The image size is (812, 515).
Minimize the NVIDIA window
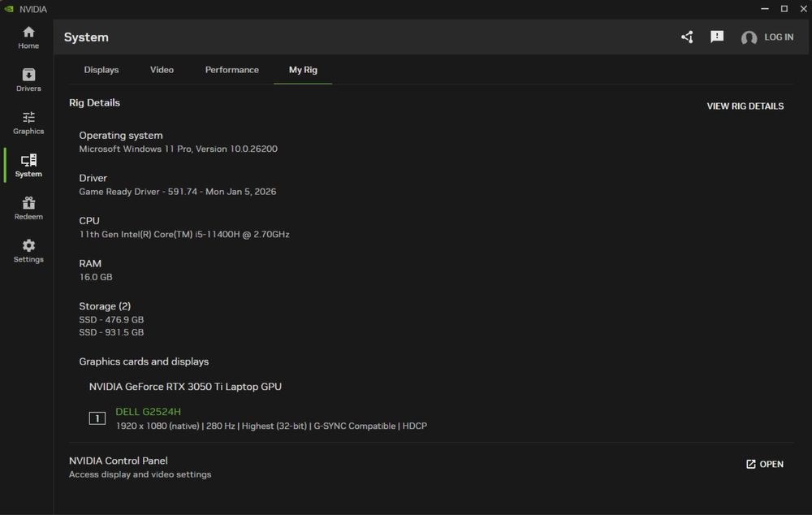pyautogui.click(x=765, y=9)
